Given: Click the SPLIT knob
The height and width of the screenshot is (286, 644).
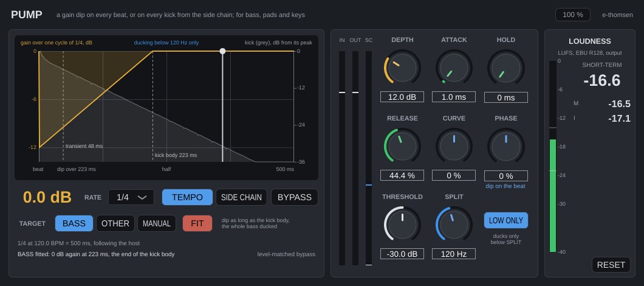Looking at the screenshot, I should [454, 225].
